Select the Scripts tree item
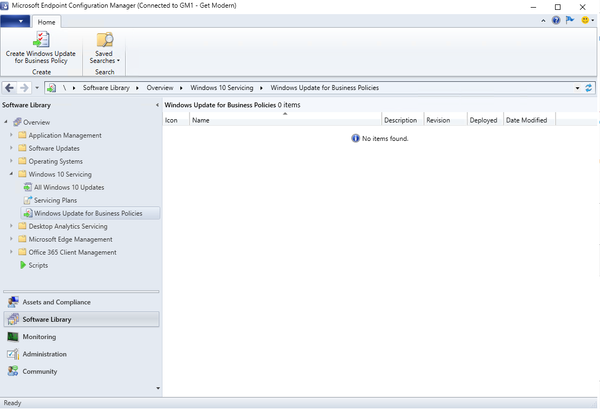The height and width of the screenshot is (409, 600). [x=38, y=265]
